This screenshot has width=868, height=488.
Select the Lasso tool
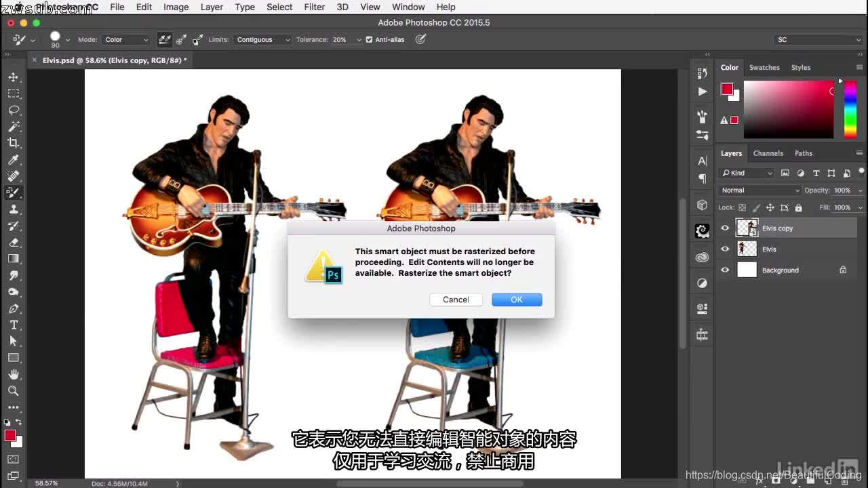click(x=14, y=110)
